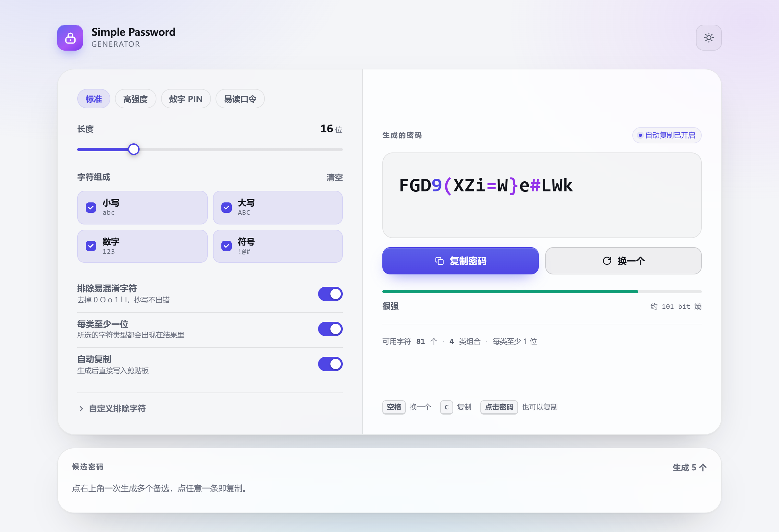The image size is (779, 532).
Task: Click the C key shortcut badge
Action: point(447,407)
